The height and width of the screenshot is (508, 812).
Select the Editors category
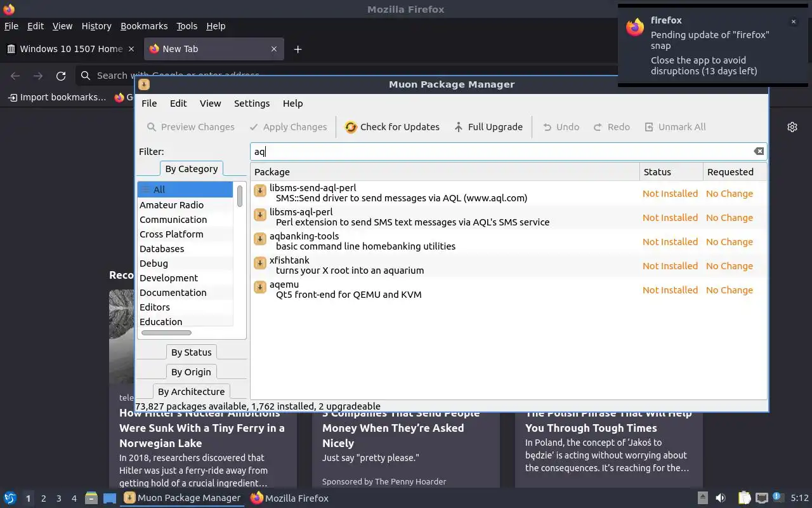click(185, 307)
